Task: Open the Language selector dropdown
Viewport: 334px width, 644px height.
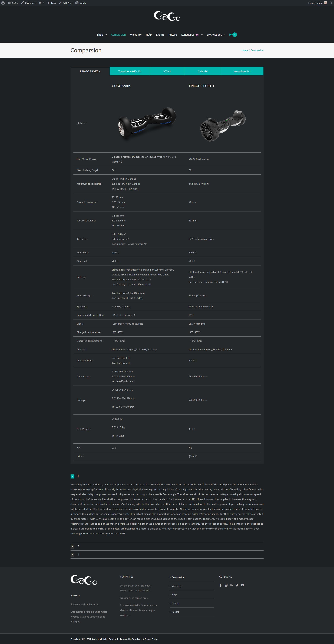Action: click(192, 35)
